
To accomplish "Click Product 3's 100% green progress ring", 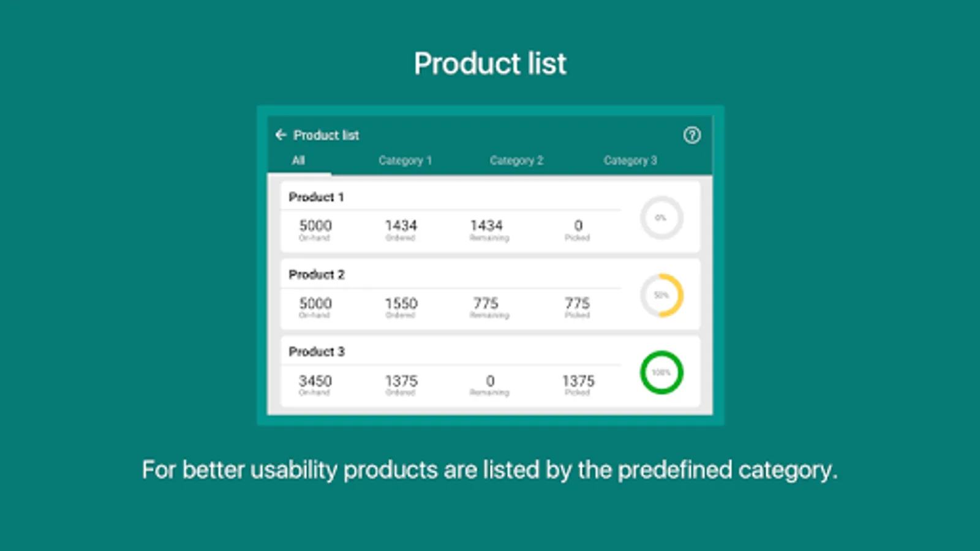I will click(x=661, y=372).
